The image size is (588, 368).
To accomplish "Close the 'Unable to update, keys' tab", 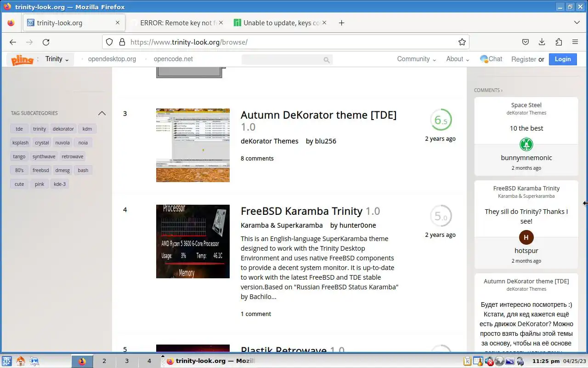I will [324, 23].
